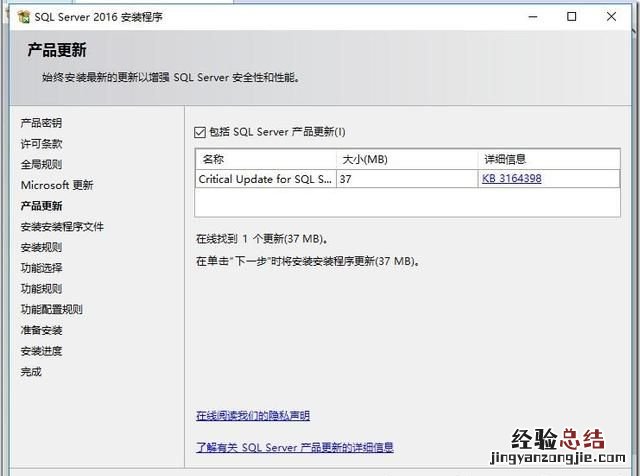
Task: Click the size value 37 cell
Action: click(x=407, y=179)
